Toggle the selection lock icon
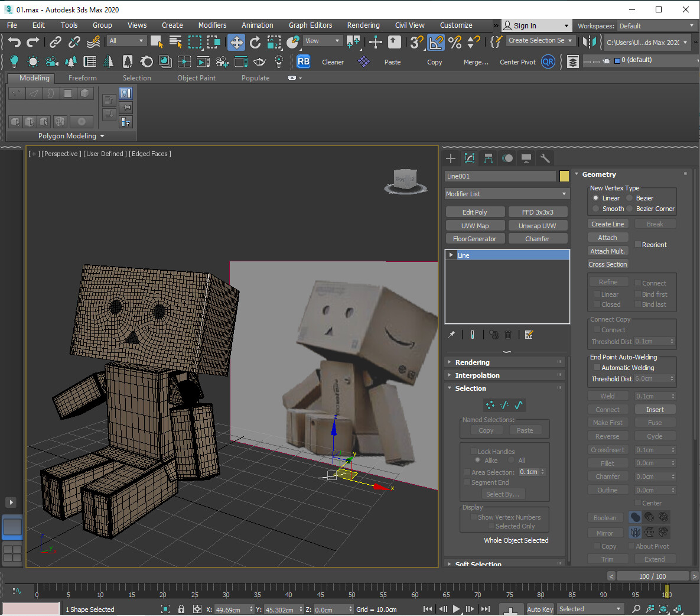The width and height of the screenshot is (700, 616). [181, 609]
